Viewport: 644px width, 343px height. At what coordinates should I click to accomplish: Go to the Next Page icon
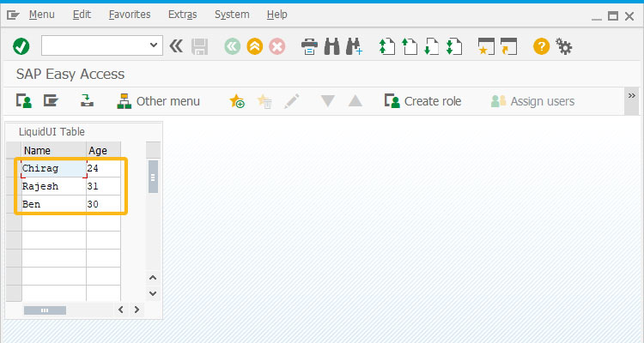432,46
